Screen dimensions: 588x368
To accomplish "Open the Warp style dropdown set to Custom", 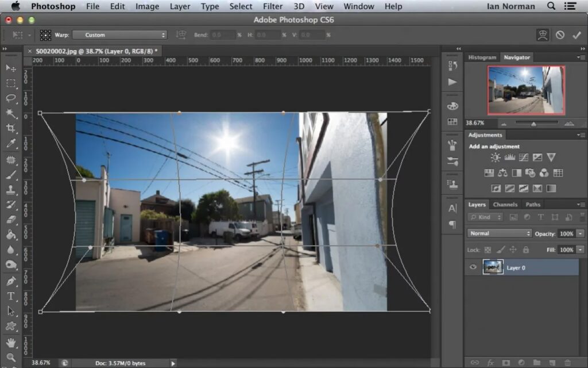I will [x=119, y=35].
